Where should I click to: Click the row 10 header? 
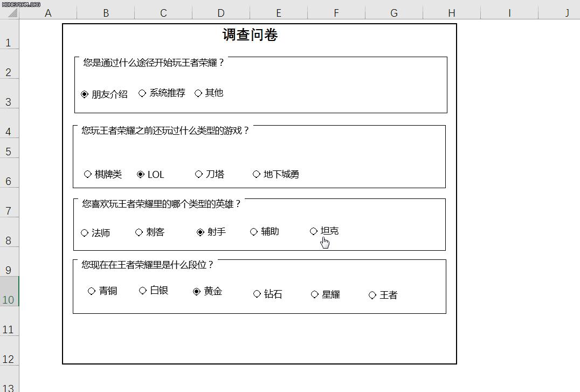9,299
